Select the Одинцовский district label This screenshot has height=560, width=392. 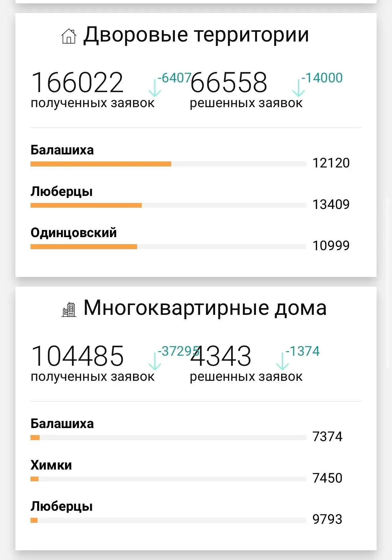(x=74, y=233)
